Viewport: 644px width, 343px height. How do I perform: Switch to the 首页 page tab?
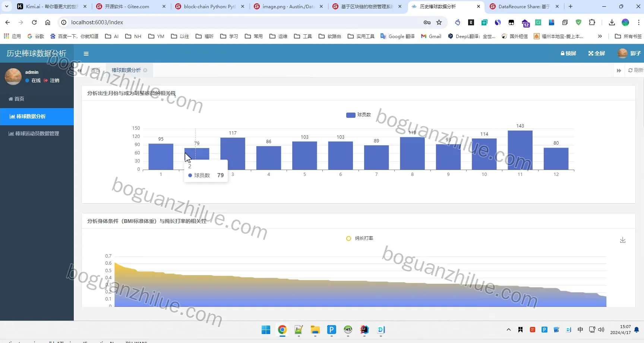(x=95, y=70)
